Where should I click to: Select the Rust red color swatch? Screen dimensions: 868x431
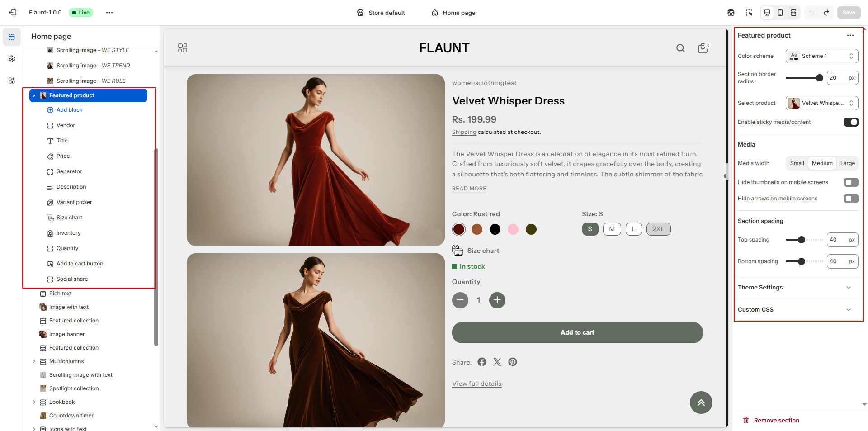click(x=459, y=229)
